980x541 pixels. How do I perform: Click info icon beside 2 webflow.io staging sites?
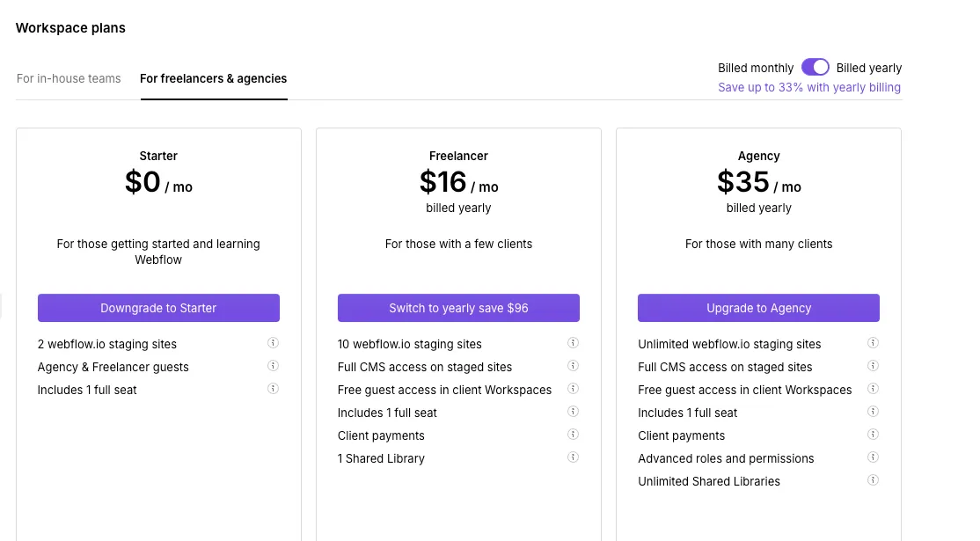(x=273, y=343)
